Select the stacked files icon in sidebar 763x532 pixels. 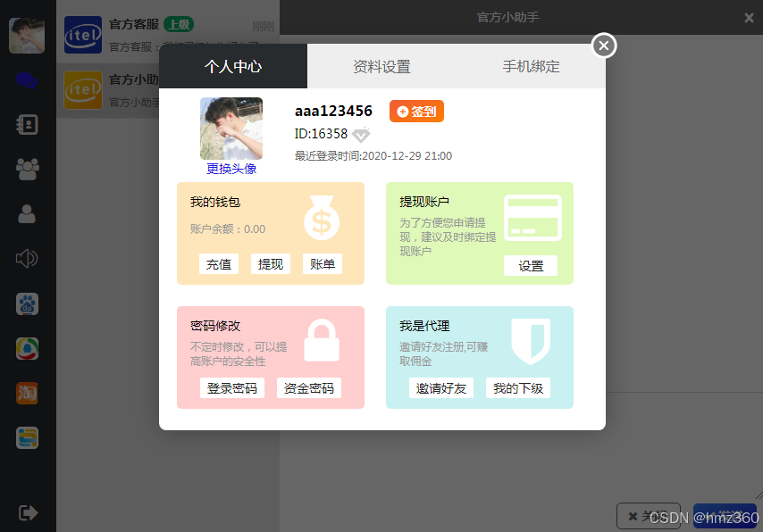[27, 437]
